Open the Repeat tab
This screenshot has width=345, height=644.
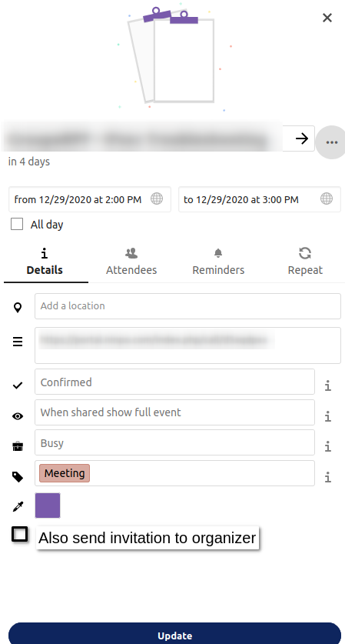pos(305,262)
